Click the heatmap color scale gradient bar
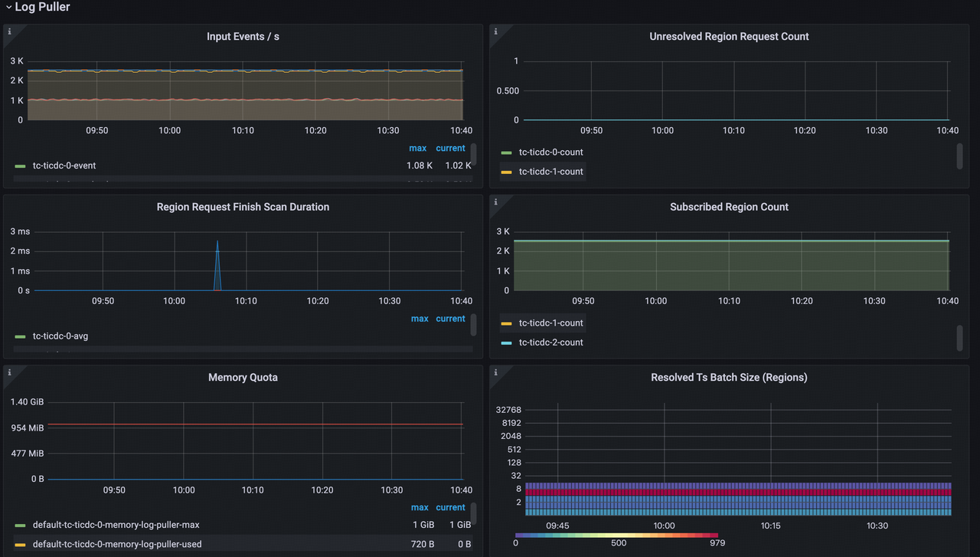 tap(616, 535)
